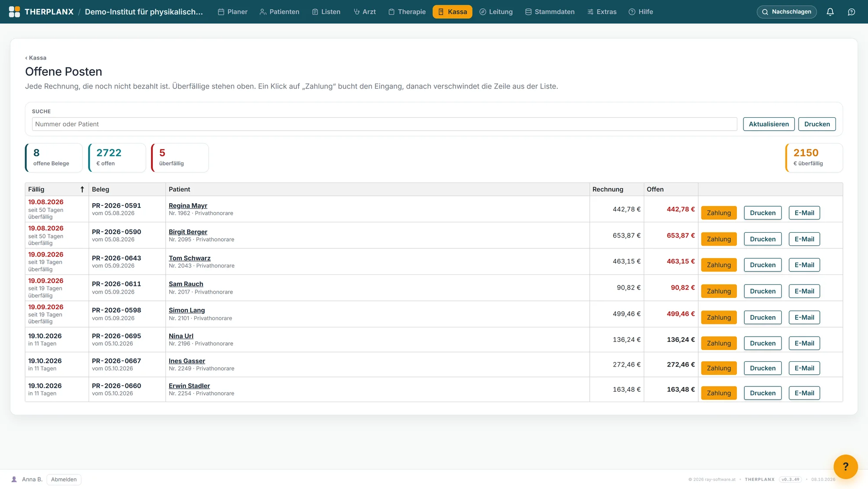Image resolution: width=868 pixels, height=489 pixels.
Task: Click the Abmelden logout button
Action: [64, 479]
